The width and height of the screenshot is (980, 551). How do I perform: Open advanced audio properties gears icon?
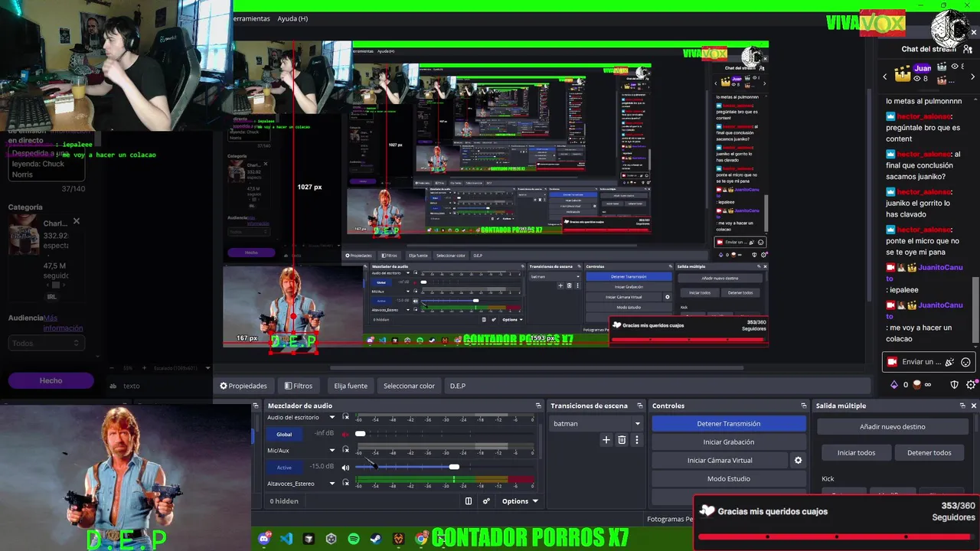click(x=486, y=501)
